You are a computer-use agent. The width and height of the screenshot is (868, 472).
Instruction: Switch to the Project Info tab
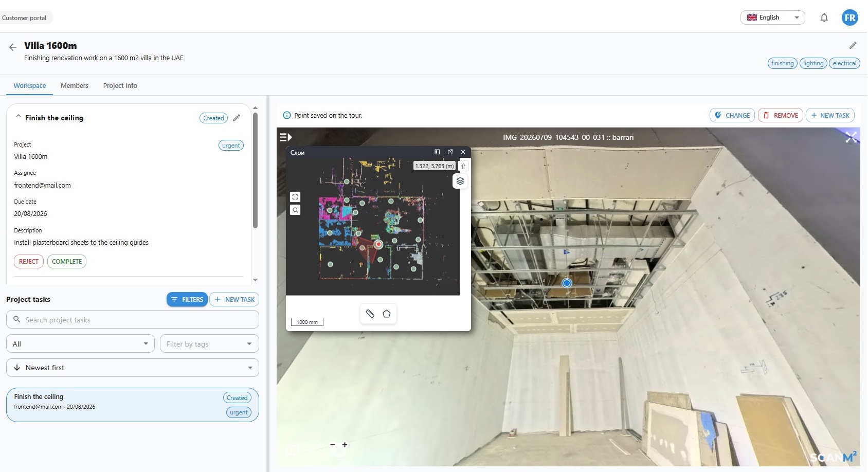[x=120, y=86]
